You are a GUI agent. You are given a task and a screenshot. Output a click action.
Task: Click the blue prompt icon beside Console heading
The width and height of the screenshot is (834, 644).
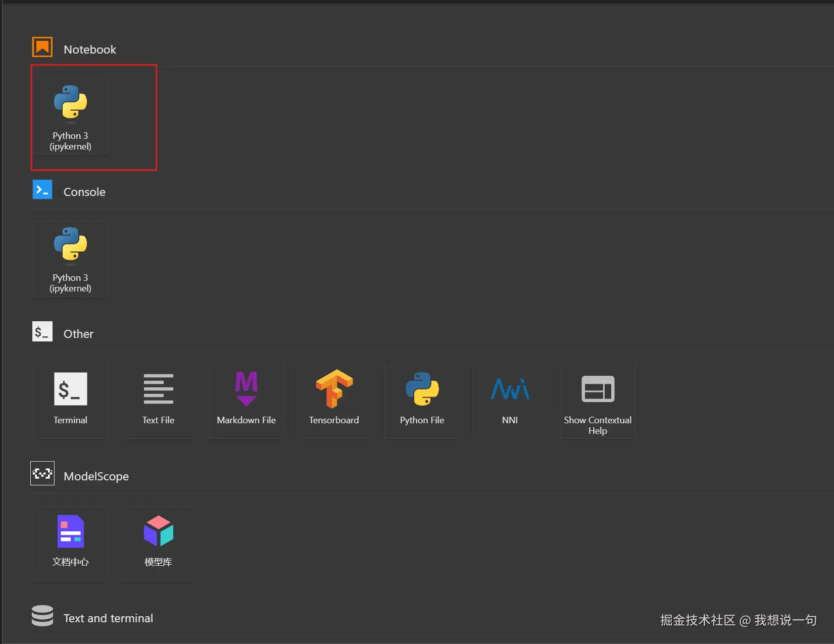(42, 190)
